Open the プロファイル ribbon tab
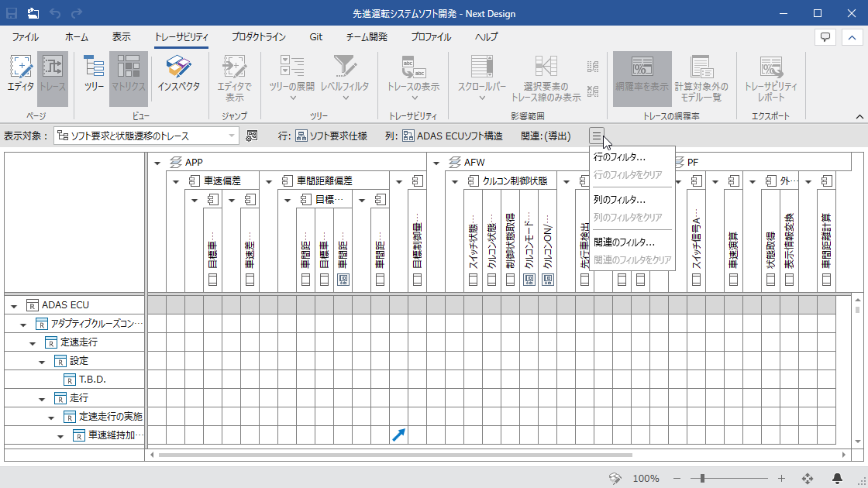This screenshot has width=868, height=488. pos(431,37)
